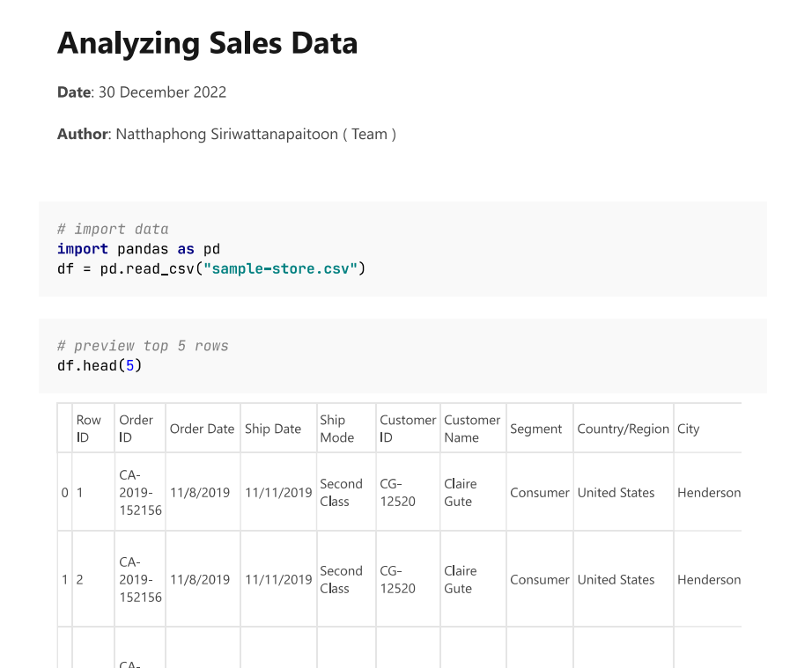The height and width of the screenshot is (668, 812).
Task: Click the "Country/Region" column header
Action: (624, 429)
